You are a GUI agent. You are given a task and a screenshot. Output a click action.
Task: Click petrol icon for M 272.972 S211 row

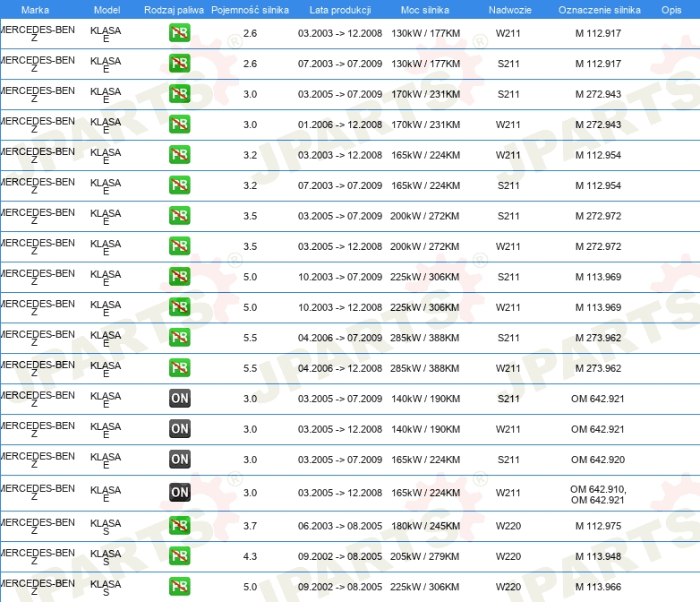click(179, 215)
